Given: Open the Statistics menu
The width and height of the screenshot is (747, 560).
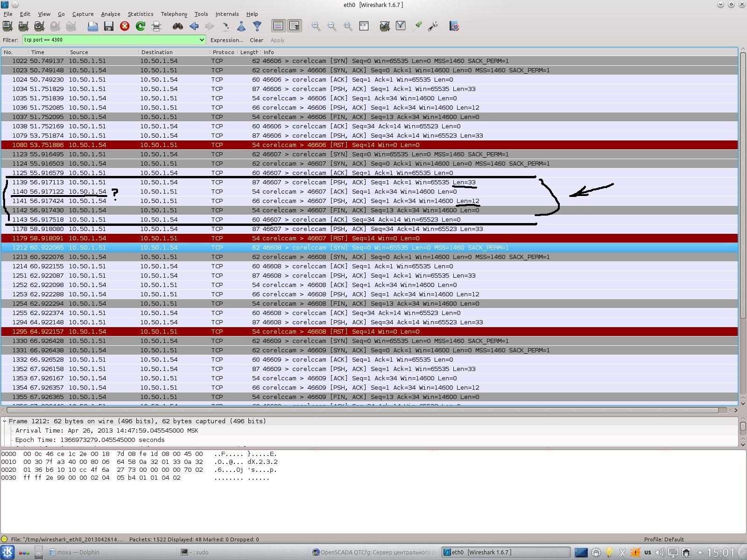Looking at the screenshot, I should [x=141, y=14].
